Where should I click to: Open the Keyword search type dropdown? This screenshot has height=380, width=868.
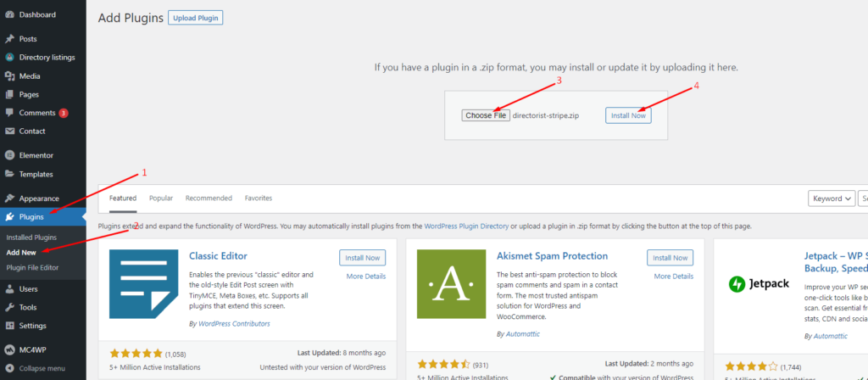click(x=831, y=198)
